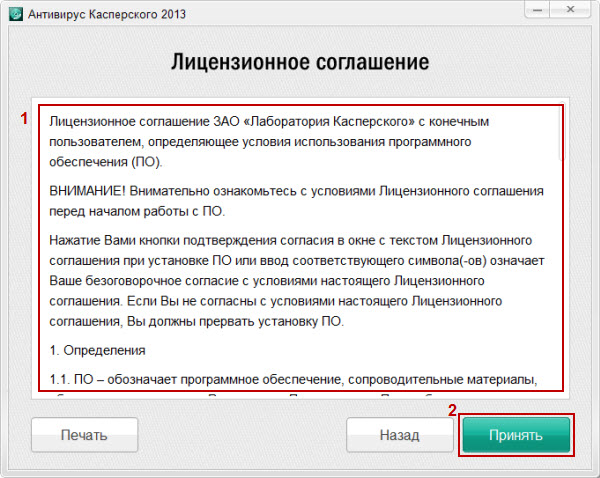Click the window title 'Антивирус Касперского 2013'
This screenshot has height=478, width=600.
click(x=107, y=15)
